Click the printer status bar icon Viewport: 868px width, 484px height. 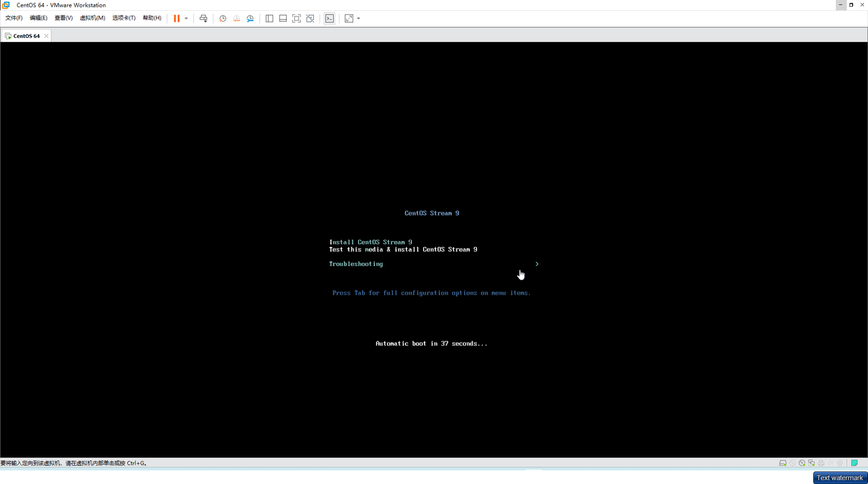click(821, 463)
